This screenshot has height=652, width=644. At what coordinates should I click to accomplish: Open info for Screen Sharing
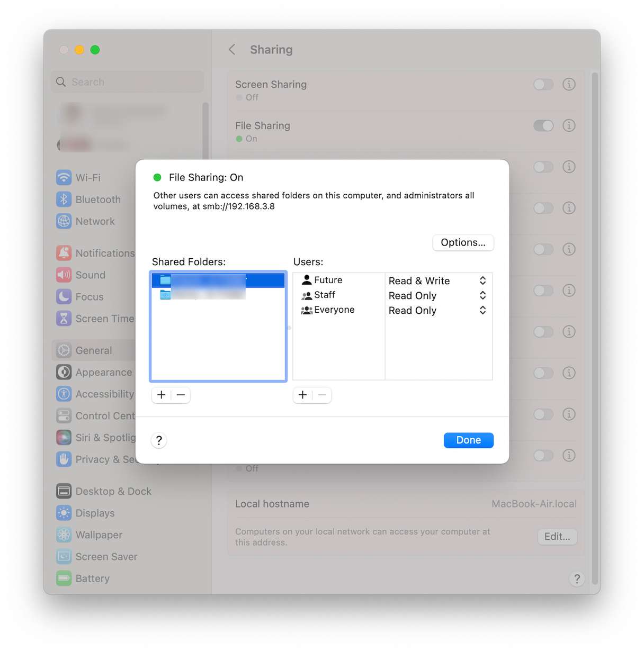569,84
